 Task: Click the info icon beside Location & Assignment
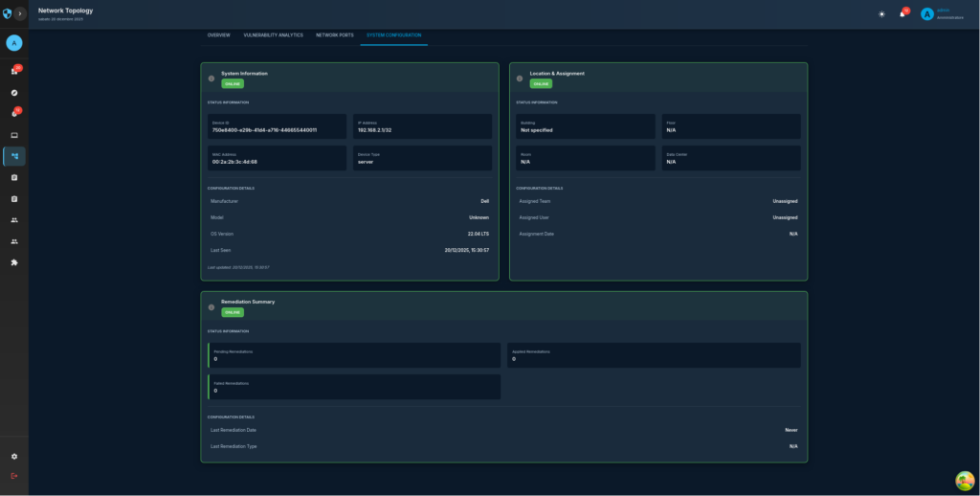pyautogui.click(x=520, y=79)
